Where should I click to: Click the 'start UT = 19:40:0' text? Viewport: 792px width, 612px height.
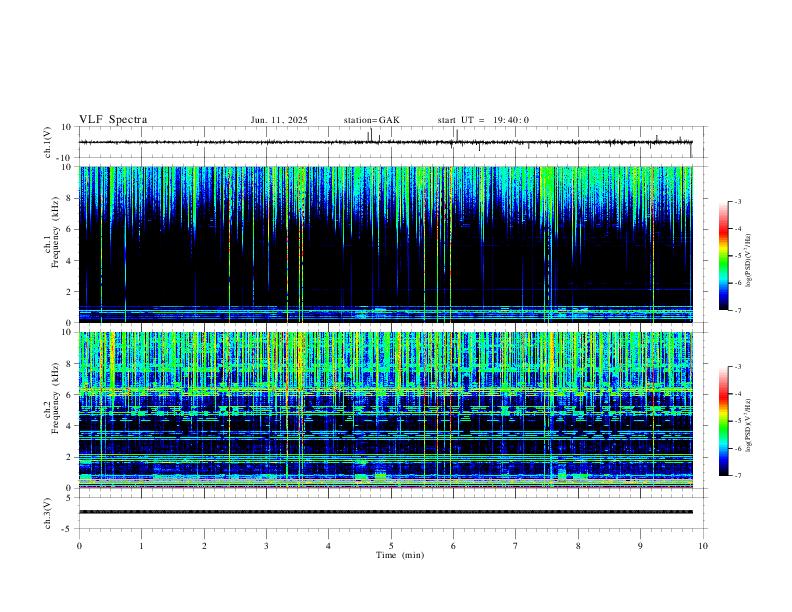pyautogui.click(x=483, y=120)
